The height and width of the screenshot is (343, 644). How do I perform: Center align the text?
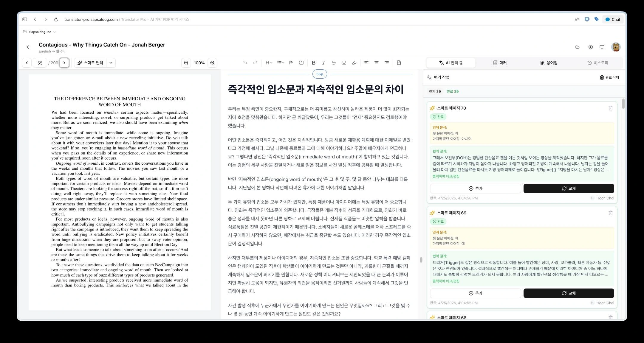coord(377,63)
